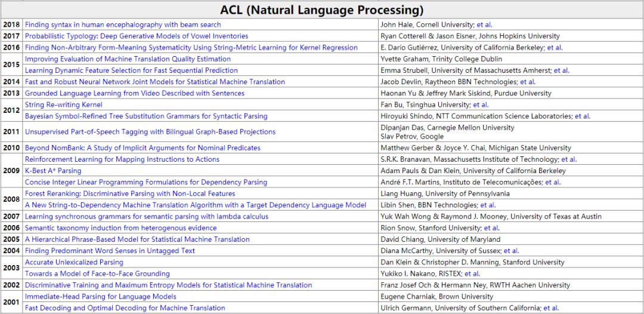Select the '2015' year cell
This screenshot has width=644, height=314.
pos(11,65)
